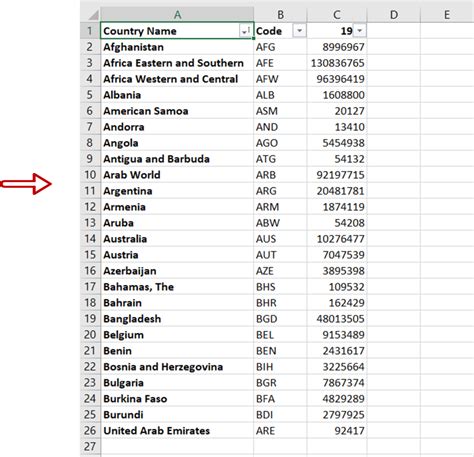Select the ARB code cell
This screenshot has width=474, height=457.
click(x=280, y=175)
